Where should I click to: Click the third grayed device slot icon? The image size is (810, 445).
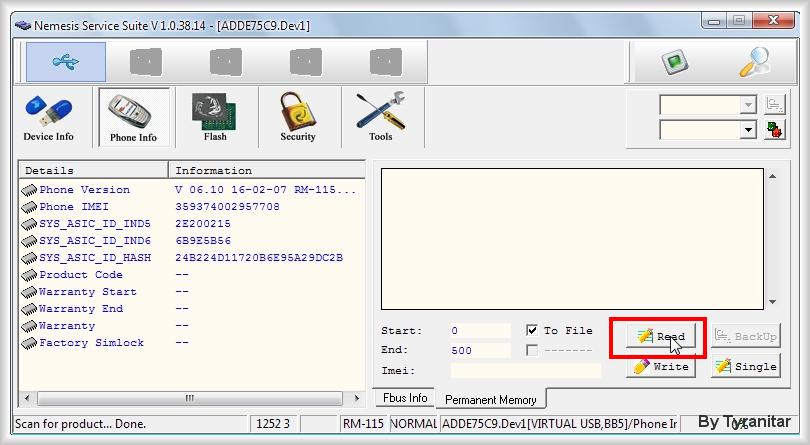tap(226, 62)
